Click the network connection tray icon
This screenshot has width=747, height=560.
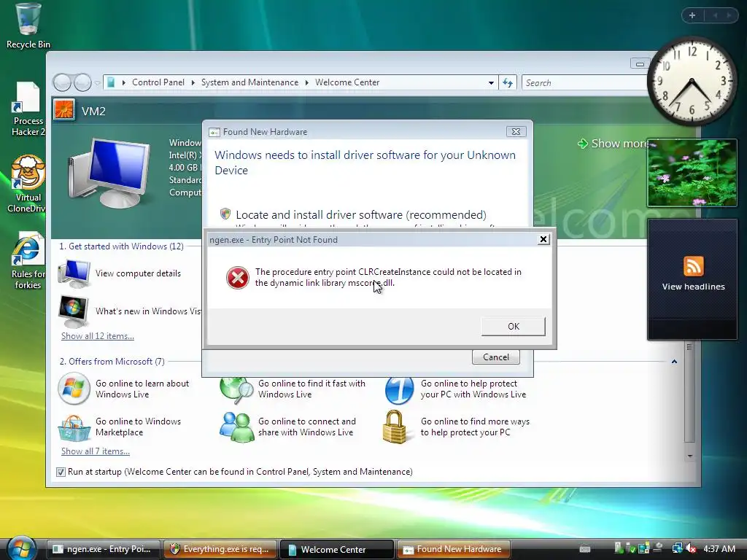[x=677, y=548]
